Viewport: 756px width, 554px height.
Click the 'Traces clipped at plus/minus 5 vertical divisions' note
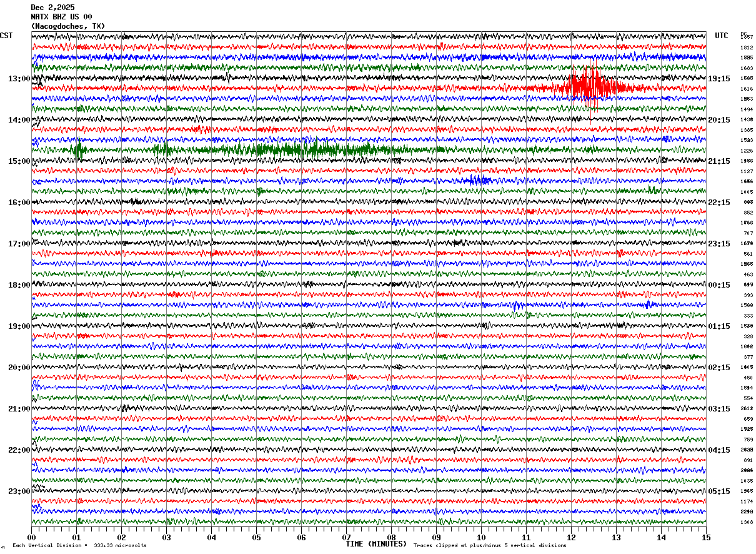490,546
